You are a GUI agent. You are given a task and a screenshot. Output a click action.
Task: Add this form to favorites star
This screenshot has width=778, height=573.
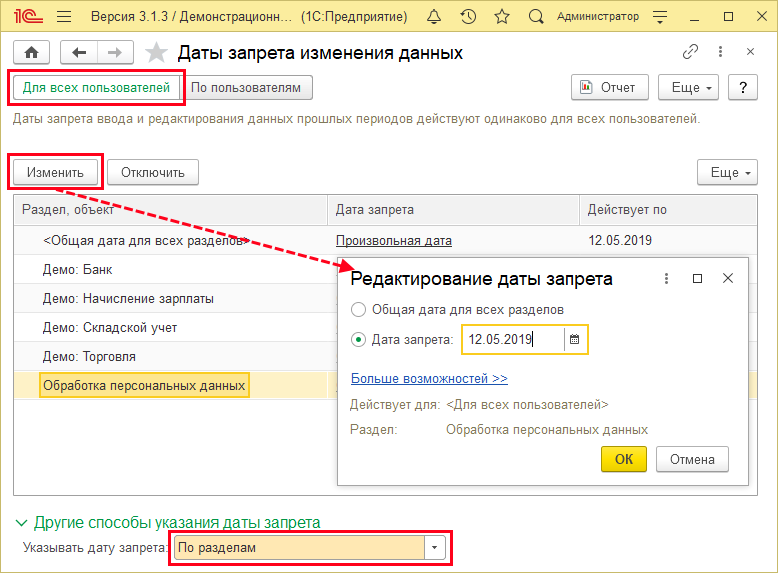tap(156, 52)
